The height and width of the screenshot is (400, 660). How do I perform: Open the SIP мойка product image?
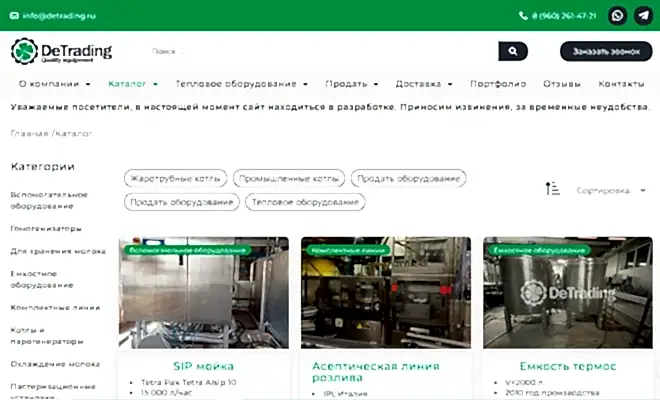click(x=204, y=293)
